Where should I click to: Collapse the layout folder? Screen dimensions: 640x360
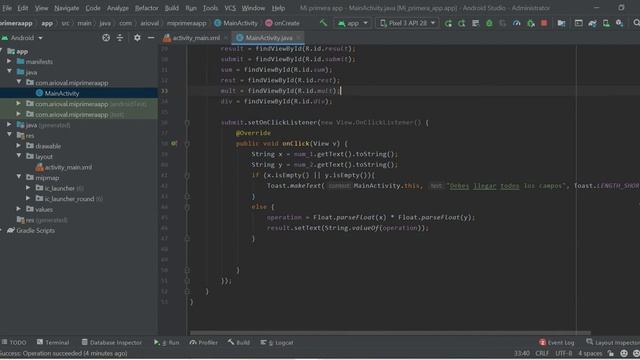[19, 156]
